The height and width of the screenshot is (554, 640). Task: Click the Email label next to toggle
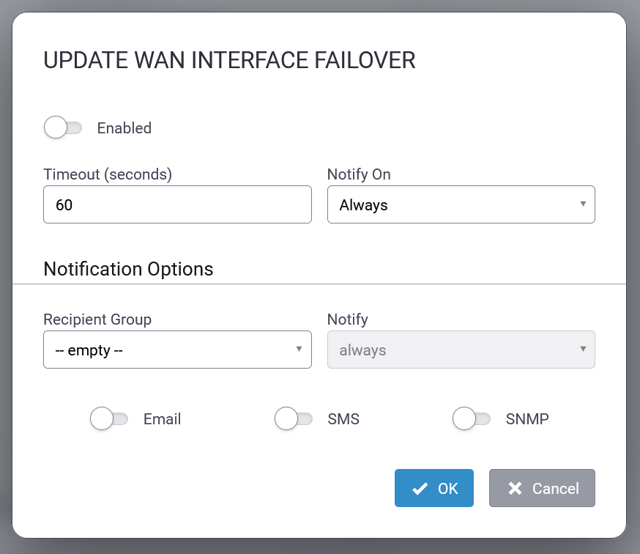coord(162,419)
